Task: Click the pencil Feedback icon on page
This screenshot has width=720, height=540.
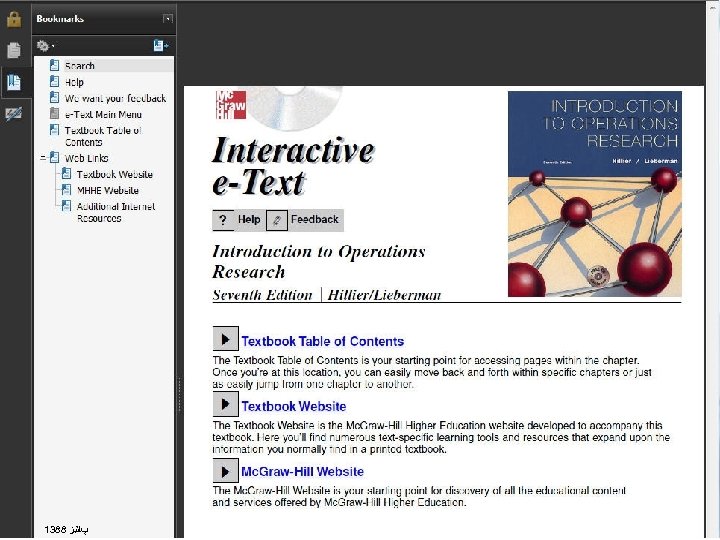Action: pos(277,220)
